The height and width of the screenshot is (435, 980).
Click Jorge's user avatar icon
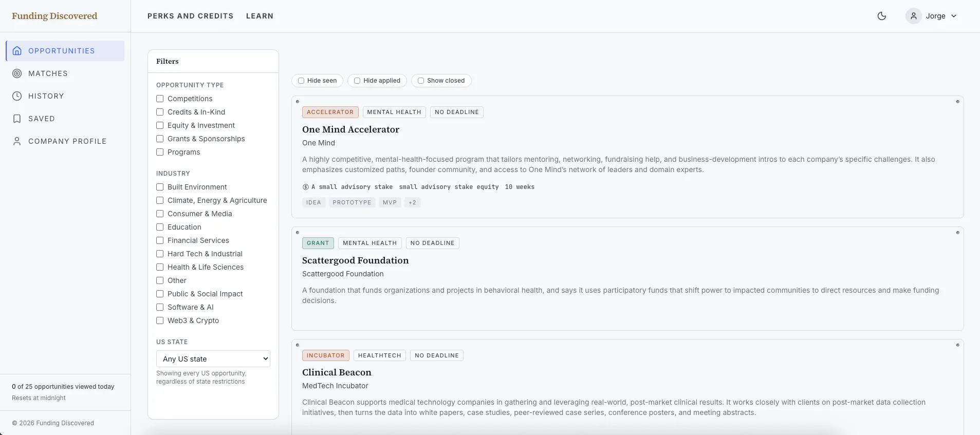(914, 16)
